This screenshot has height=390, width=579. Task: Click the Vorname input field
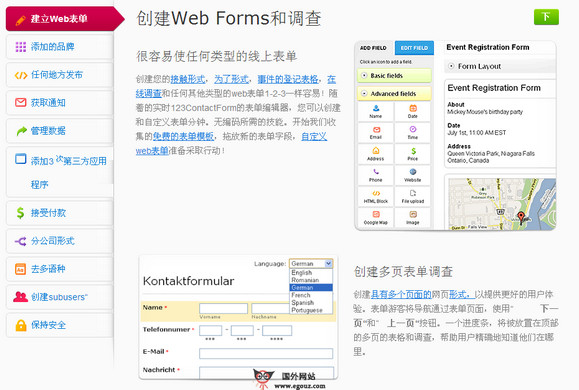[x=223, y=308]
